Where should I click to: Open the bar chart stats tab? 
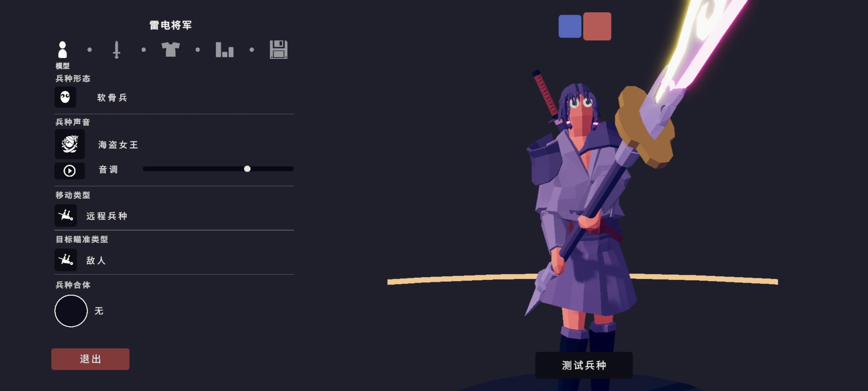[224, 50]
